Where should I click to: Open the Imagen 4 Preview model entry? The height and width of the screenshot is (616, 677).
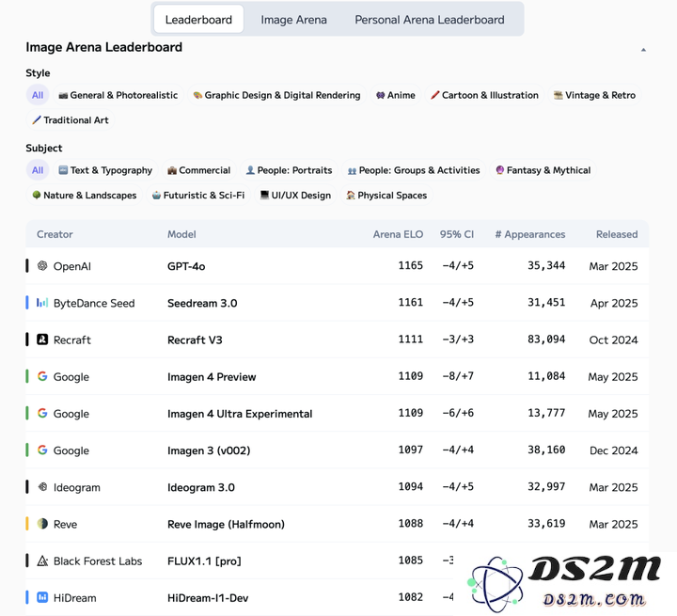point(212,377)
